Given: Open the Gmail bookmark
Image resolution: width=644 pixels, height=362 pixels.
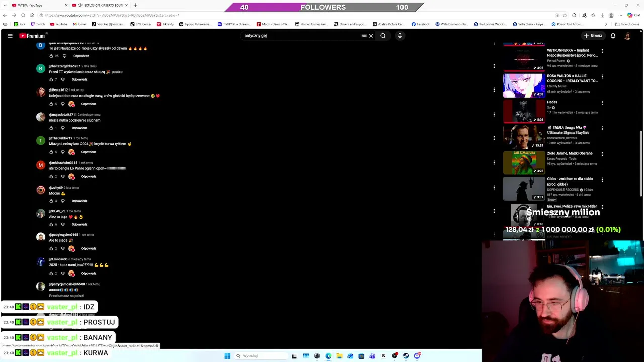Looking at the screenshot, I should (x=79, y=24).
